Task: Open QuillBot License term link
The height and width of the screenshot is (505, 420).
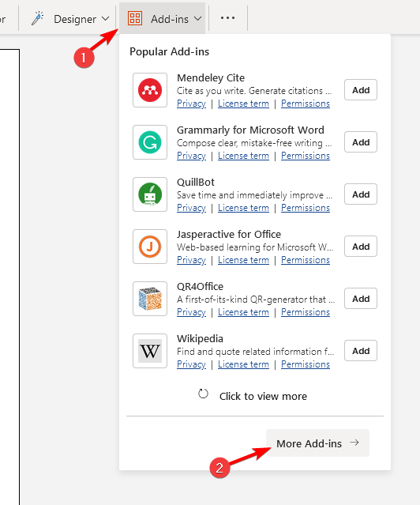Action: click(x=243, y=208)
